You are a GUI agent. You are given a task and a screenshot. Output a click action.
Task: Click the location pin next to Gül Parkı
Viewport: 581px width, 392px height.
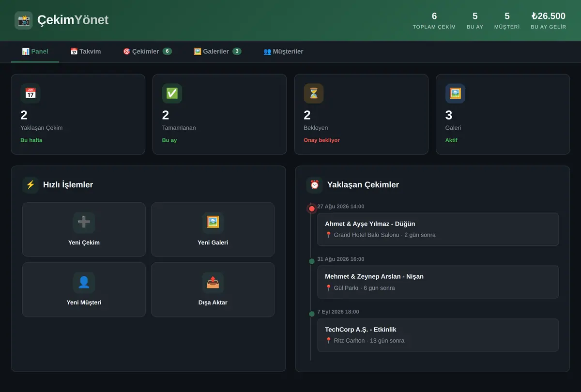[329, 288]
